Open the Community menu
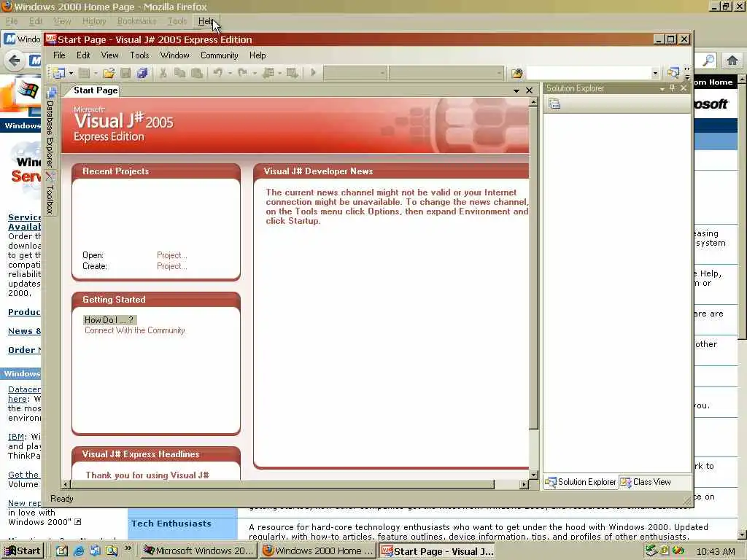Screen dimensions: 747x560 [x=219, y=55]
